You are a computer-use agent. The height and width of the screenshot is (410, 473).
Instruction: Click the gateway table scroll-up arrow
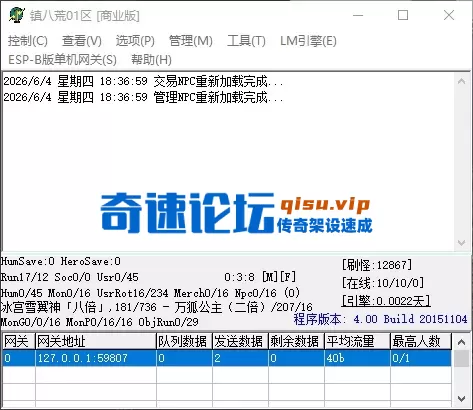pyautogui.click(x=461, y=342)
